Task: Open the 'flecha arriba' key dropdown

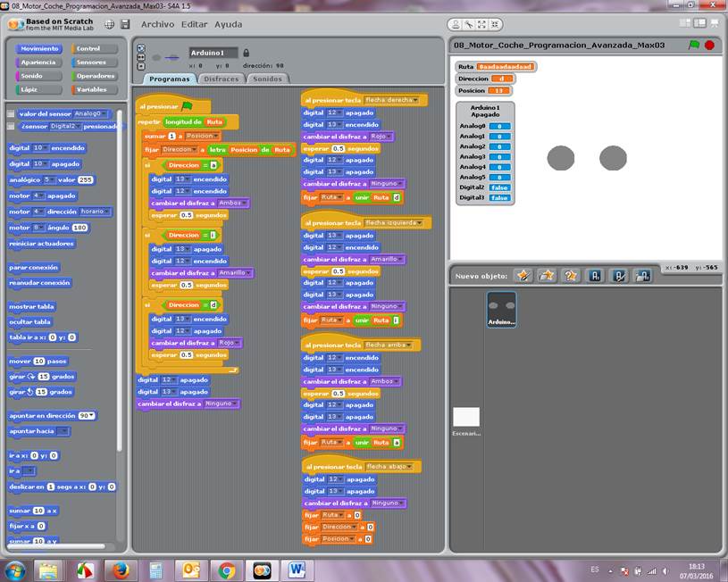Action: coord(389,345)
